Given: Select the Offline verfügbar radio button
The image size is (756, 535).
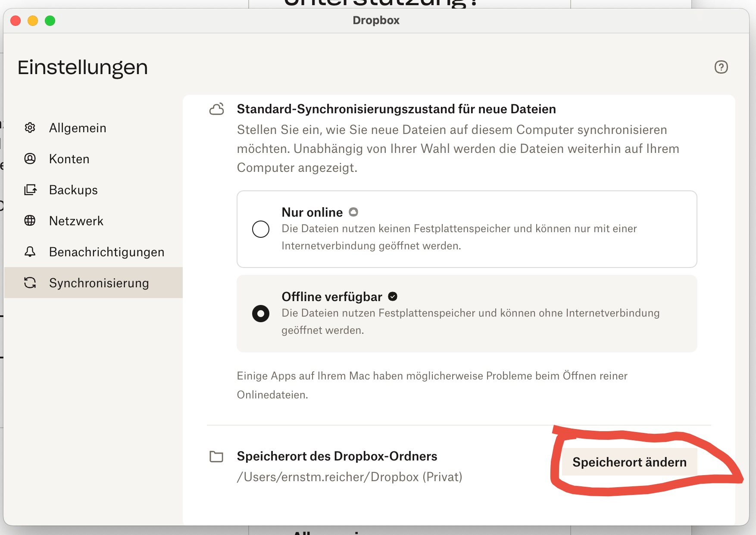Looking at the screenshot, I should 261,314.
